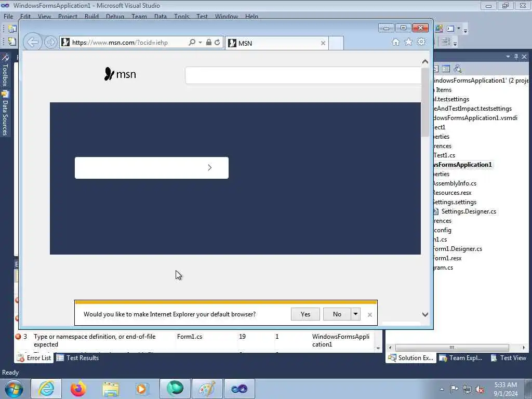
Task: Go back in Internet Explorer
Action: click(x=33, y=43)
